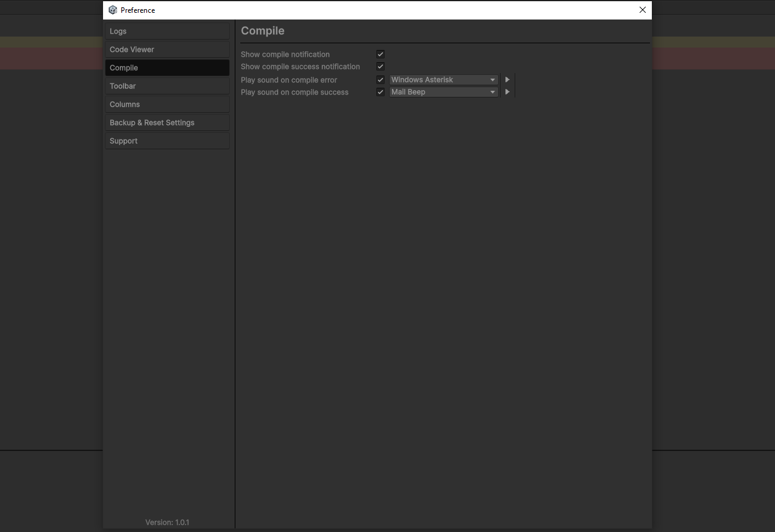Viewport: 775px width, 532px height.
Task: Click the Compile heading text
Action: pyautogui.click(x=263, y=30)
